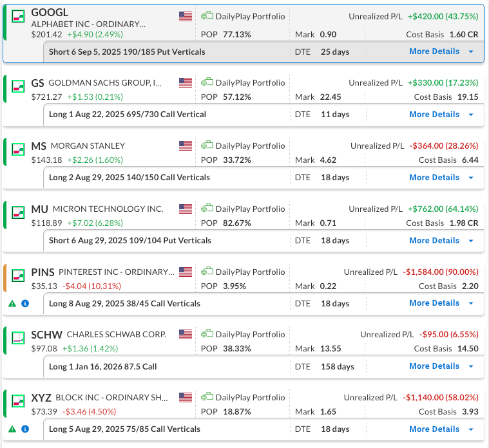This screenshot has height=448, width=489.
Task: Open More Details for Micron position
Action: 434,241
